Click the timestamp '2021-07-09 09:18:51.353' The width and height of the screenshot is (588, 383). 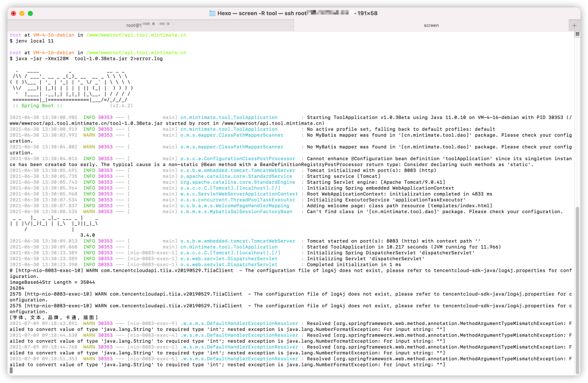click(x=44, y=359)
